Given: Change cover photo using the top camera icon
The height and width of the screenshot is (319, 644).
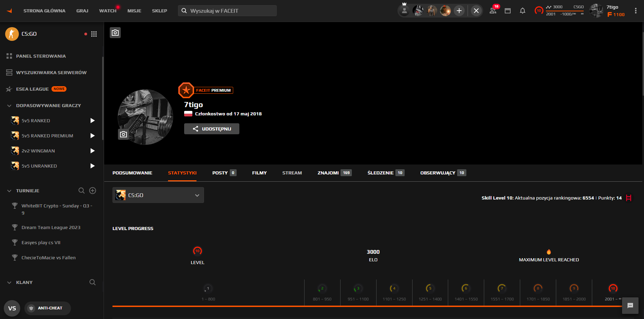Looking at the screenshot, I should pos(115,33).
